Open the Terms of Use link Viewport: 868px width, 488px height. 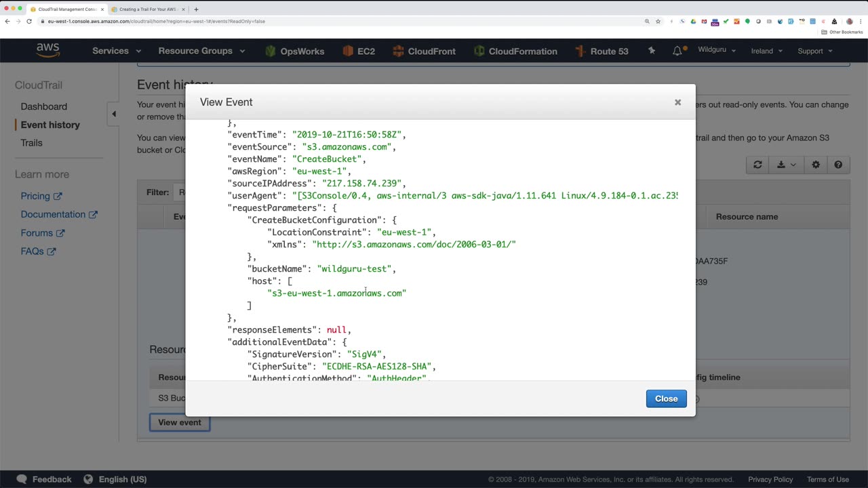tap(828, 479)
